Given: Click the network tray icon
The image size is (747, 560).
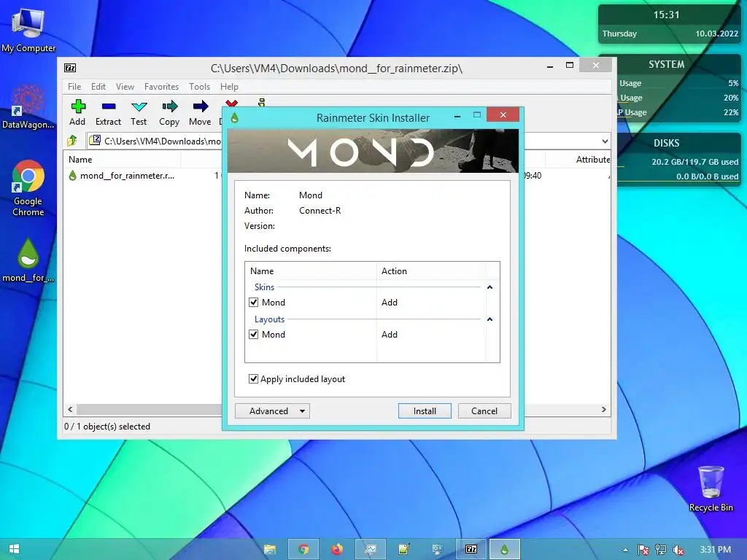Looking at the screenshot, I should (661, 550).
